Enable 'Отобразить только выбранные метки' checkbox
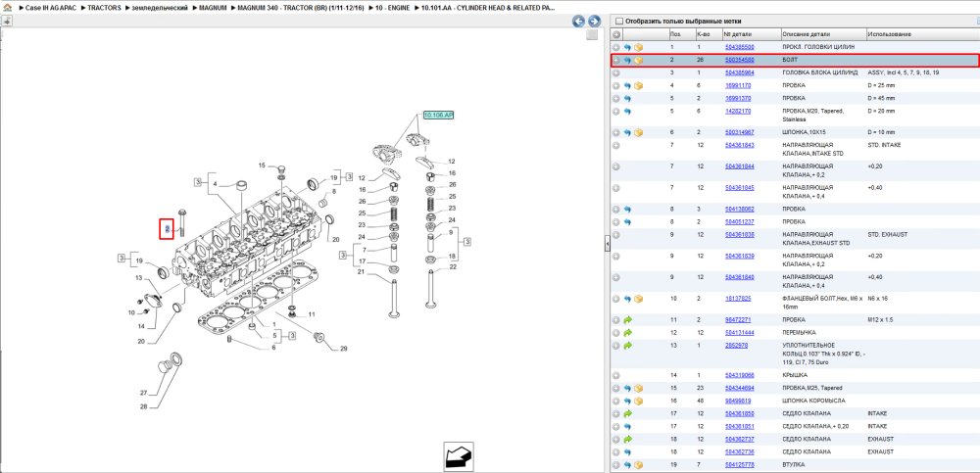The width and height of the screenshot is (980, 473). click(618, 21)
